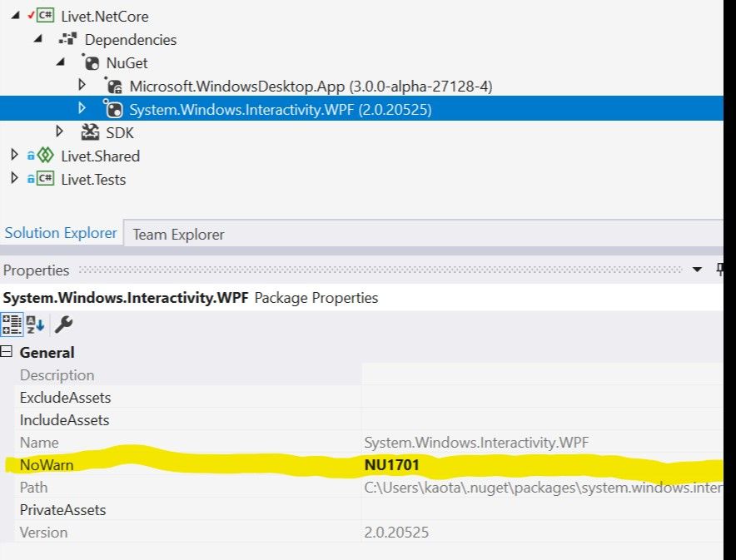The image size is (736, 560).
Task: Select the Livet.Shared label
Action: [101, 156]
